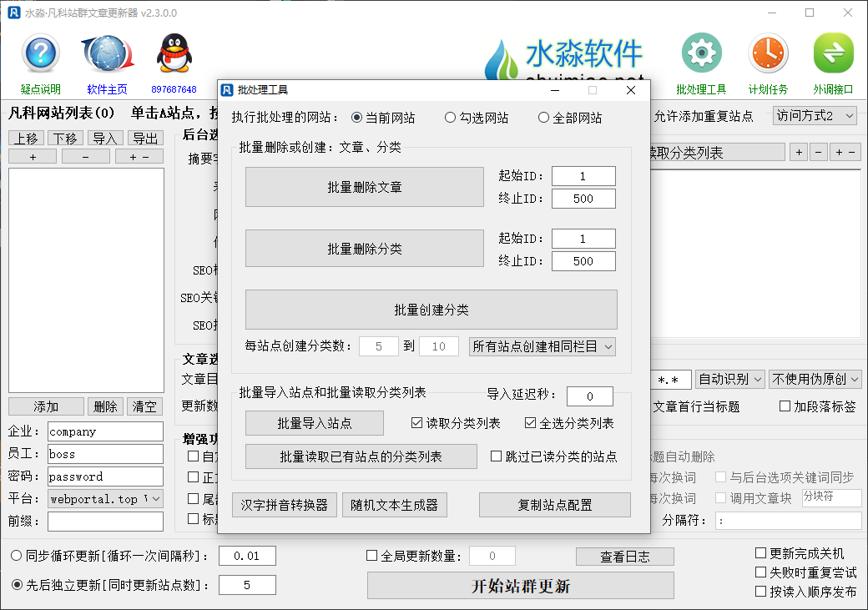
Task: Click 查看日志 button
Action: pyautogui.click(x=625, y=557)
